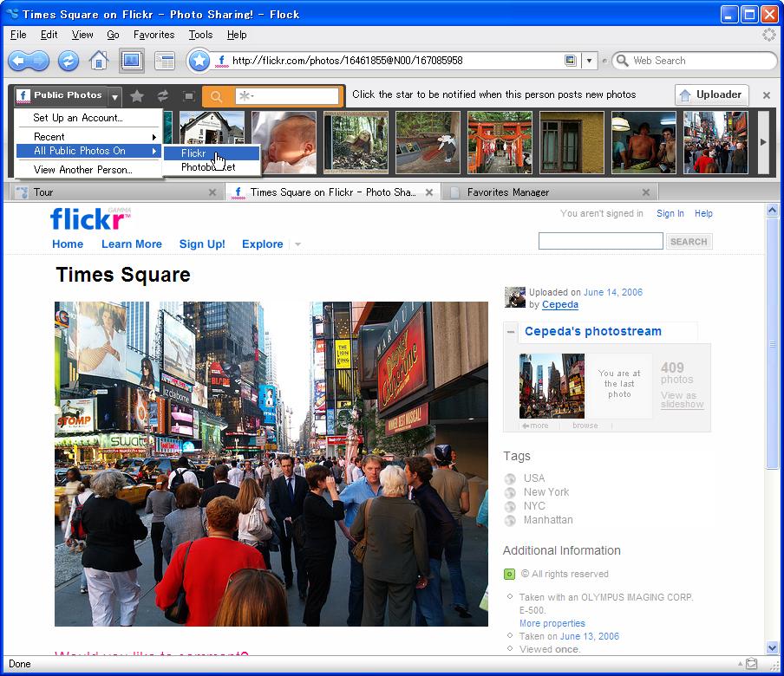Choose Flickr in the submenu
Screen dimensions: 784x676
[x=212, y=153]
